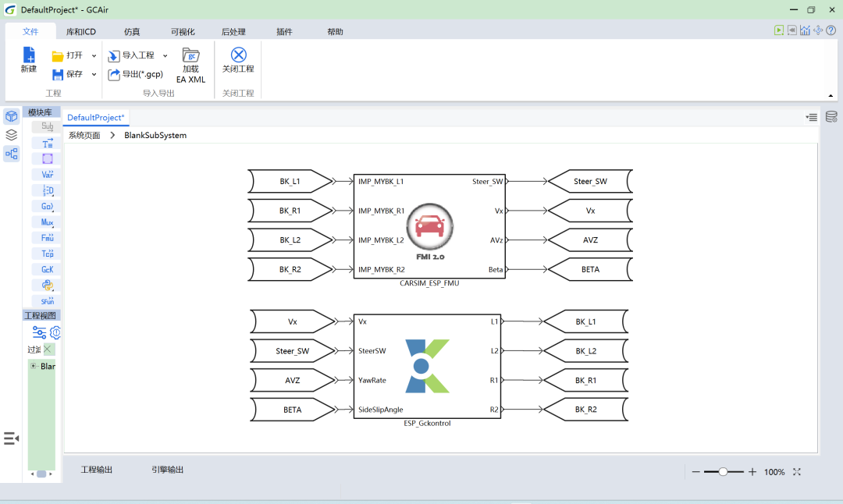Open the 仿真 ribbon tab
The width and height of the screenshot is (843, 504).
pyautogui.click(x=132, y=32)
